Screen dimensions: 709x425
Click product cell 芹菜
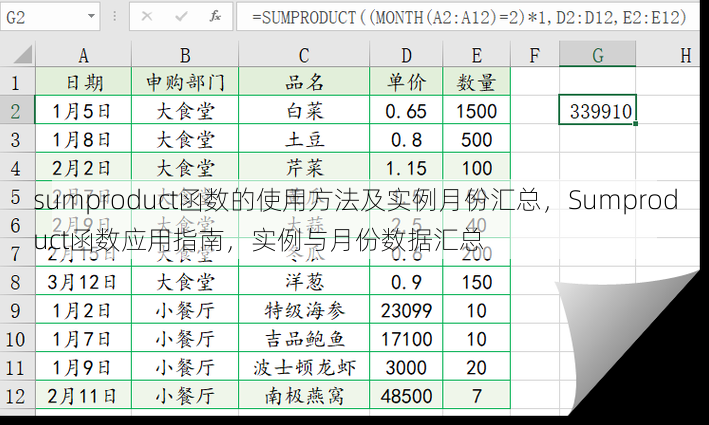304,167
